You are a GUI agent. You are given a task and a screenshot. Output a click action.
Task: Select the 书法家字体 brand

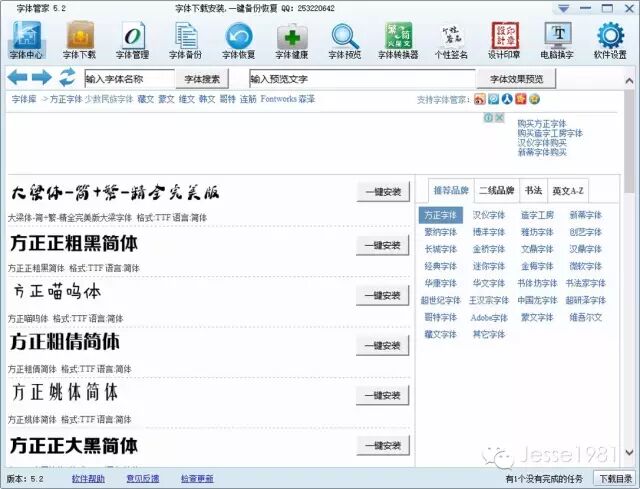tap(586, 283)
